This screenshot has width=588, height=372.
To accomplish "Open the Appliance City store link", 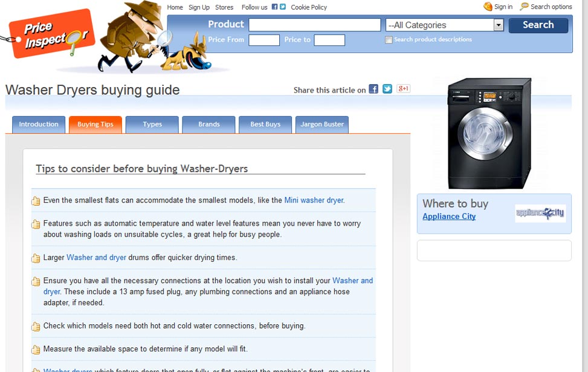I will click(449, 217).
